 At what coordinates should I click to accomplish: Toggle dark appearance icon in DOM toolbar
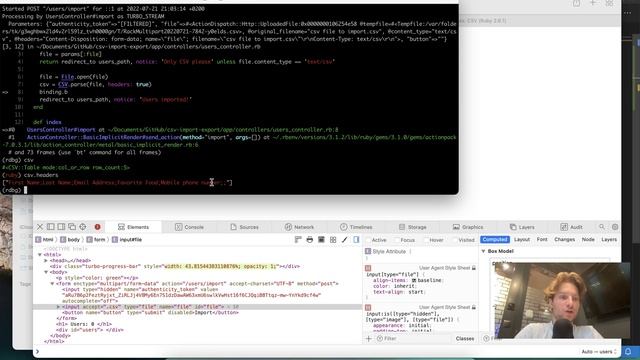(x=321, y=240)
